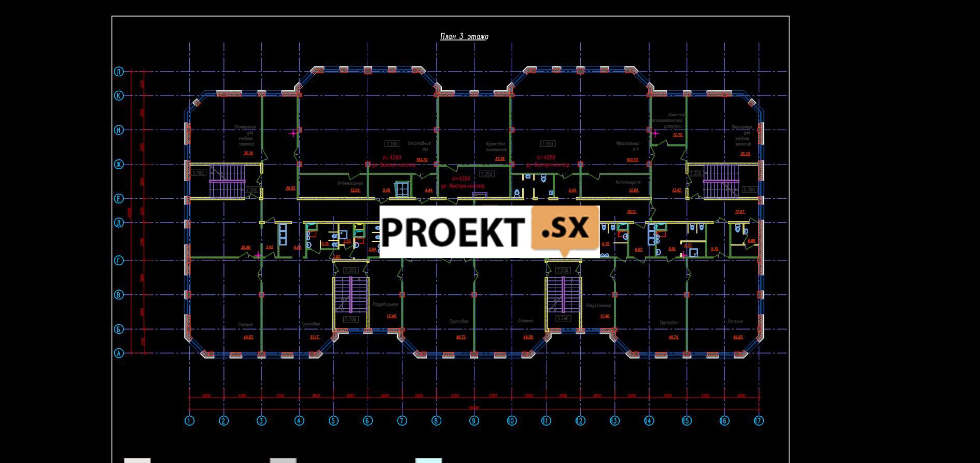980x463 pixels.
Task: Click the Кружковое помещение room label
Action: (x=496, y=146)
